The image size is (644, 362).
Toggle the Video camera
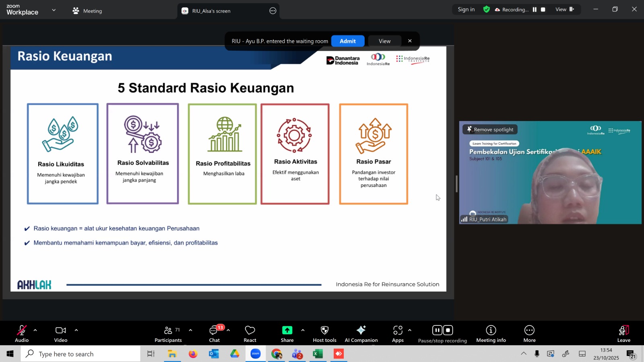click(61, 334)
